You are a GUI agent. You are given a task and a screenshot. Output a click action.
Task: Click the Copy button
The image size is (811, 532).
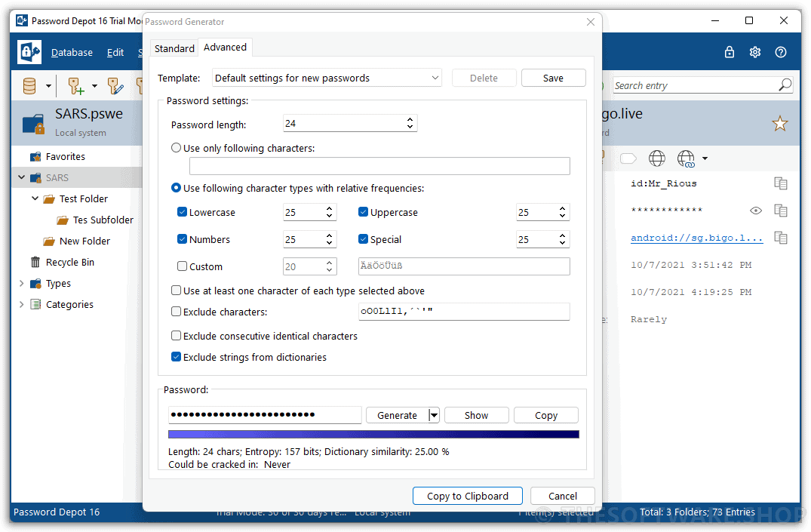546,415
